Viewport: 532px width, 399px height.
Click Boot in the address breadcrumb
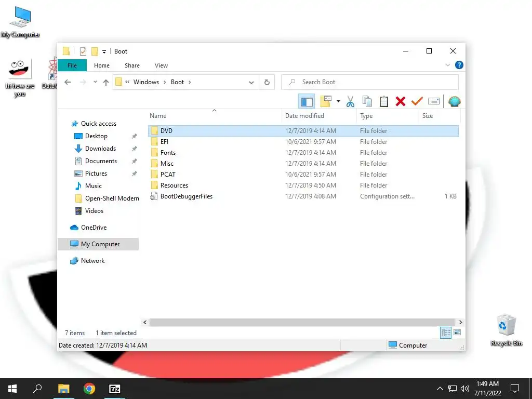[178, 82]
